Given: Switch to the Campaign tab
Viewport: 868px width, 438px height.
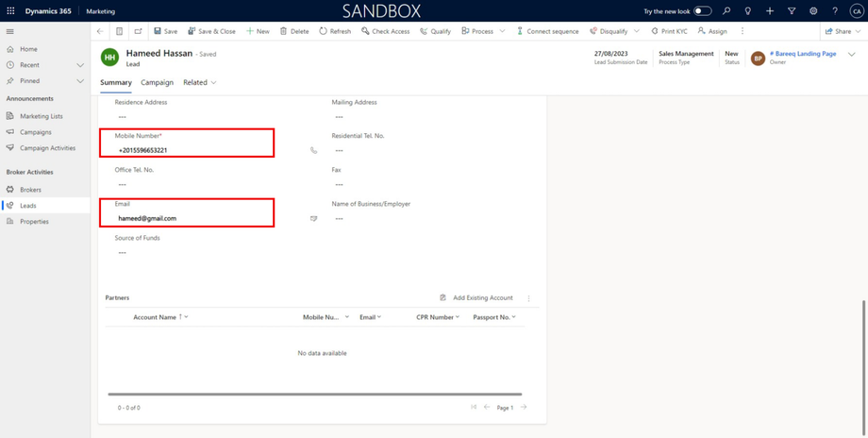Looking at the screenshot, I should click(x=158, y=82).
